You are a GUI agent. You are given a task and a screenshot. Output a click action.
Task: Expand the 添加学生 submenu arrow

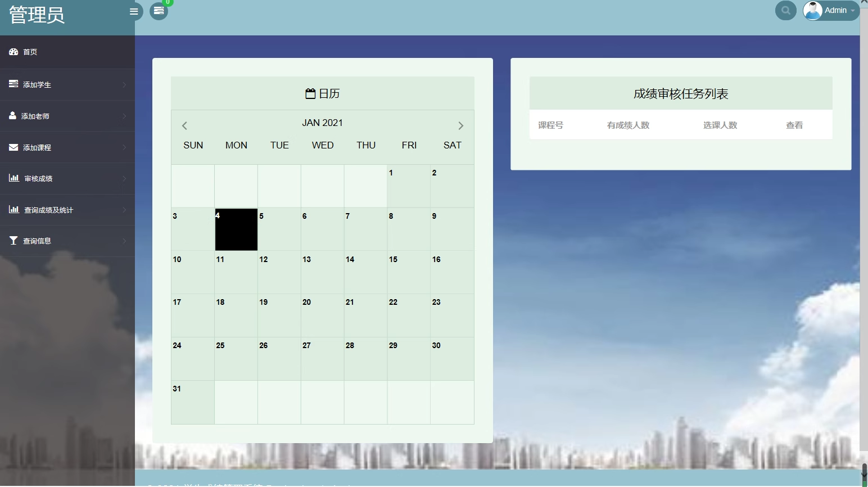[124, 84]
